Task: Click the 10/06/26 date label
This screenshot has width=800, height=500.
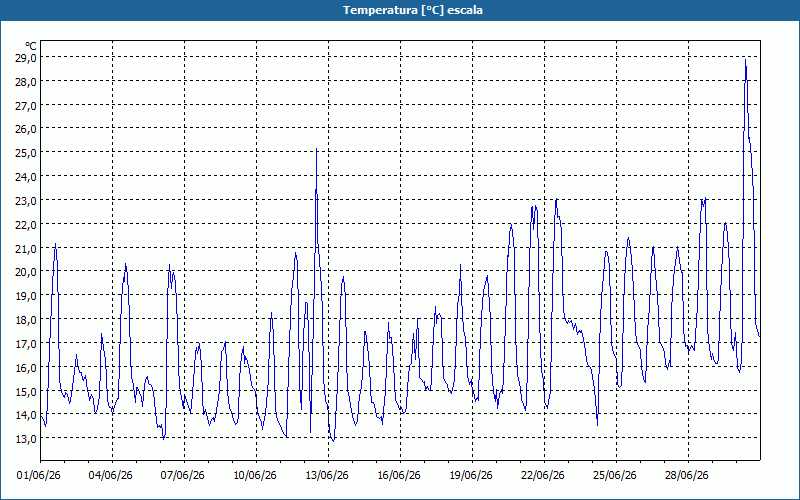Action: pos(255,476)
